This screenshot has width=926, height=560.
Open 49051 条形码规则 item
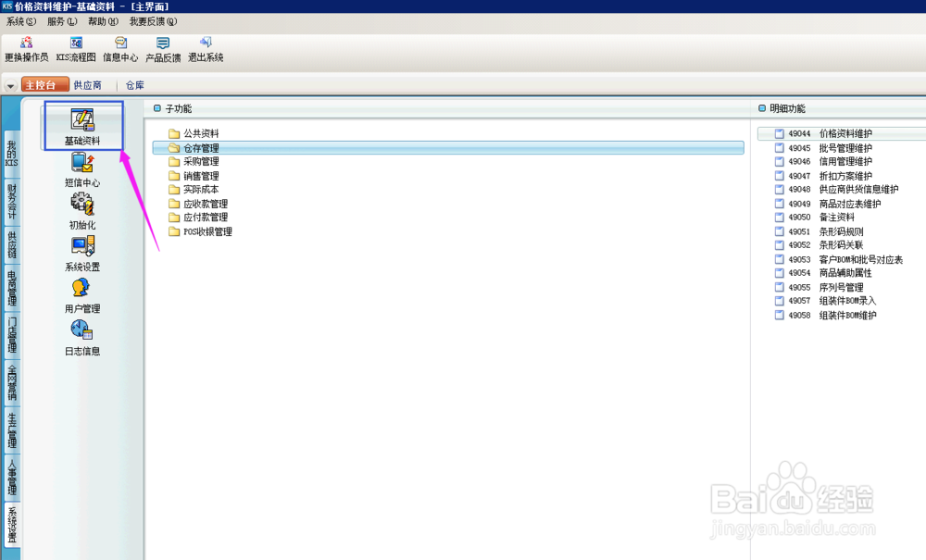pos(820,232)
